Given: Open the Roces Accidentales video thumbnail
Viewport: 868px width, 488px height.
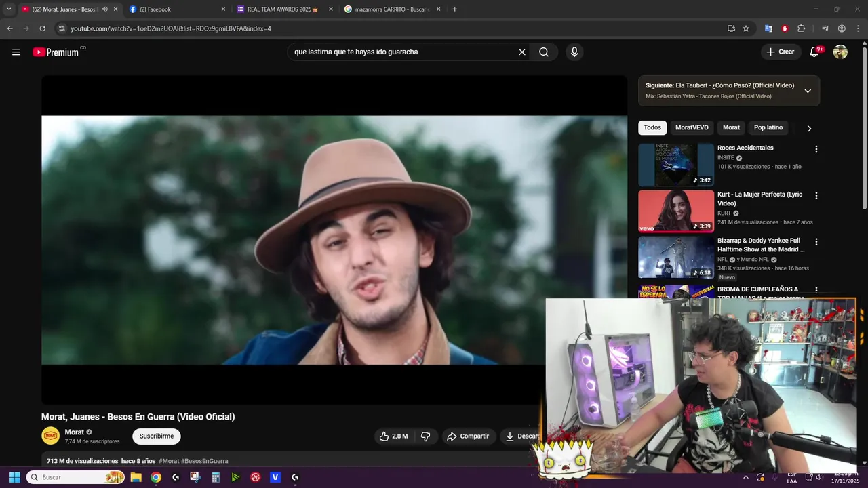Looking at the screenshot, I should pyautogui.click(x=676, y=165).
